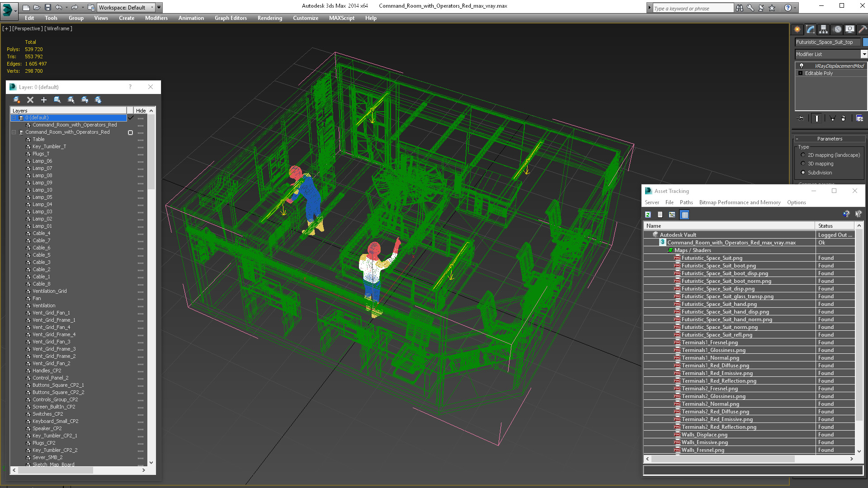Toggle Hide dash for Lamp_06 object
868x488 pixels.
(x=141, y=162)
